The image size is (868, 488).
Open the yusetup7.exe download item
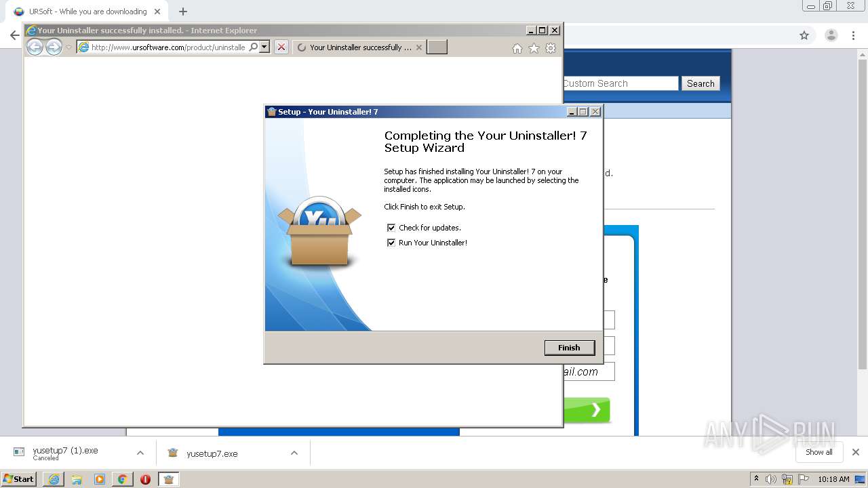[212, 453]
